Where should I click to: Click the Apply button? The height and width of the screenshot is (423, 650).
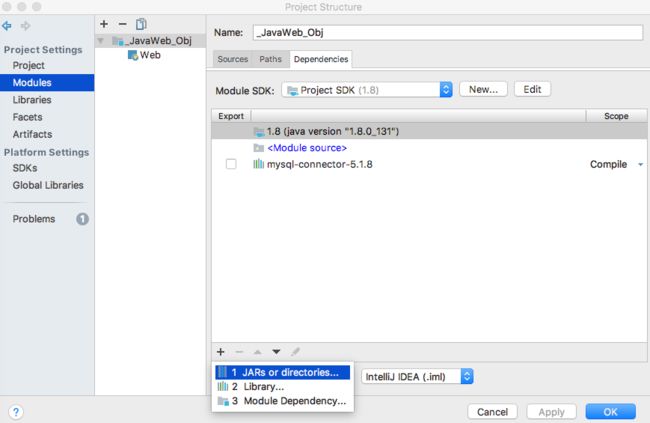pos(551,412)
